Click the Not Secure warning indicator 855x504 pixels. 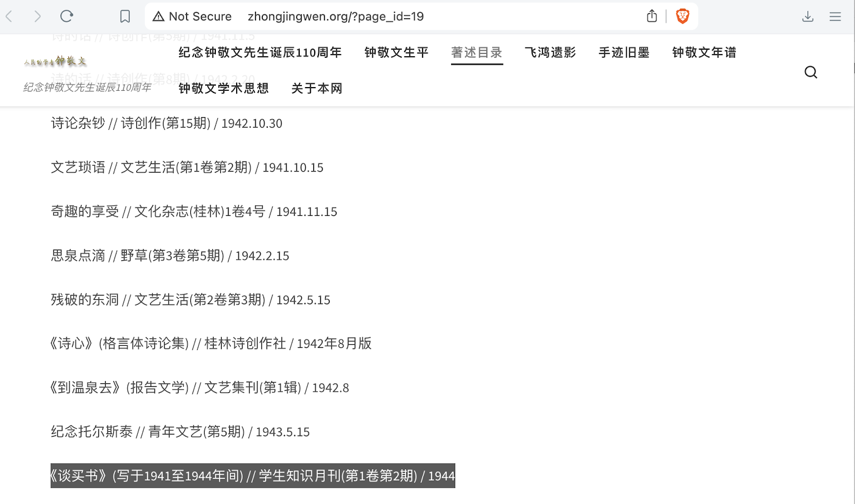(192, 17)
